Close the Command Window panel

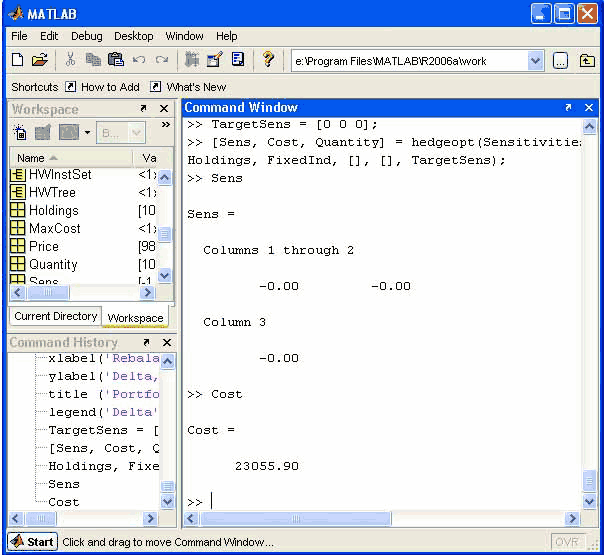(589, 107)
